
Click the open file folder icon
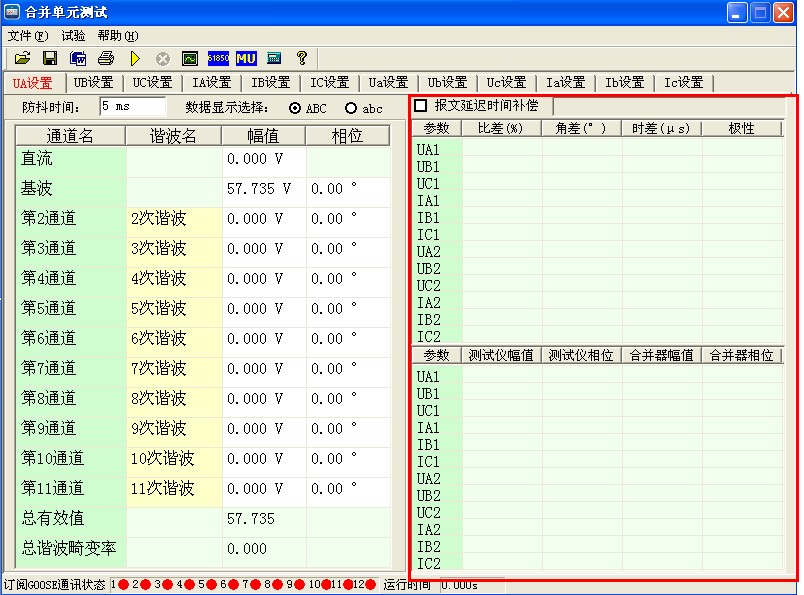coord(22,59)
